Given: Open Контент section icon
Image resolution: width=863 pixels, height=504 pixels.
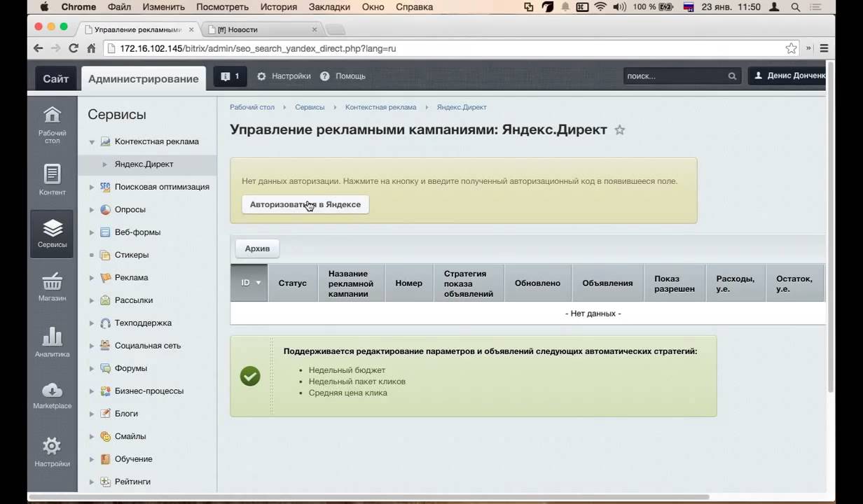Looking at the screenshot, I should (53, 179).
